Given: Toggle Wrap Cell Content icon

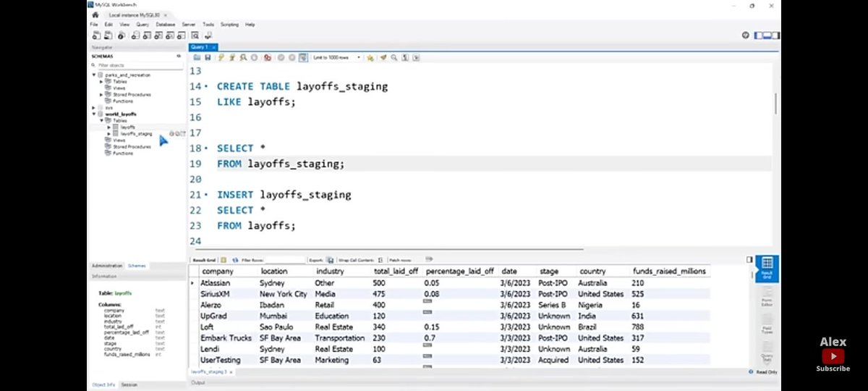Looking at the screenshot, I should point(380,259).
